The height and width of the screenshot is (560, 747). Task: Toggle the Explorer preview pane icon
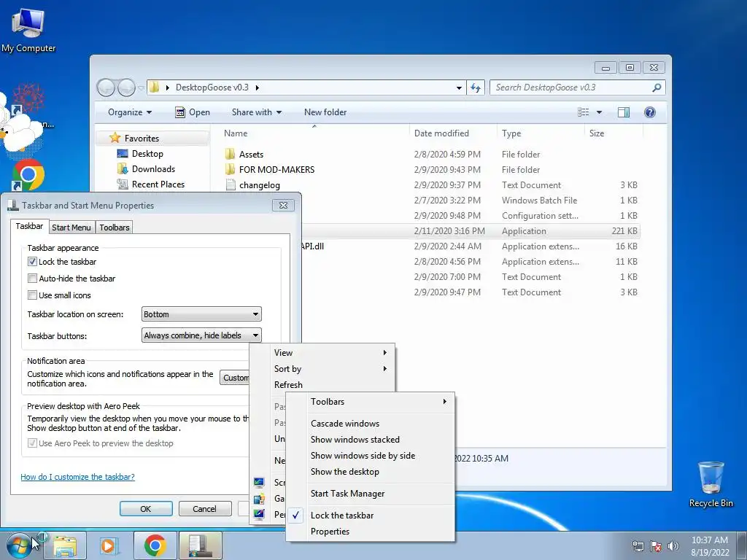coord(623,112)
